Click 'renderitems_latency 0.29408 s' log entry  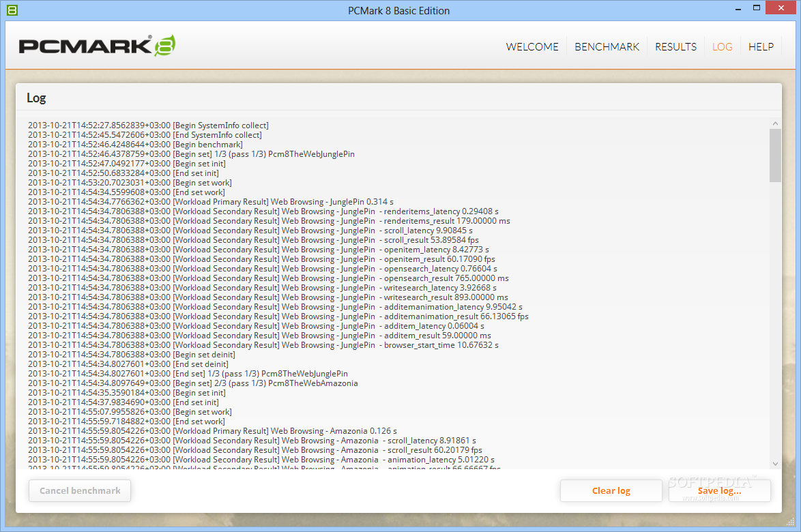[263, 211]
